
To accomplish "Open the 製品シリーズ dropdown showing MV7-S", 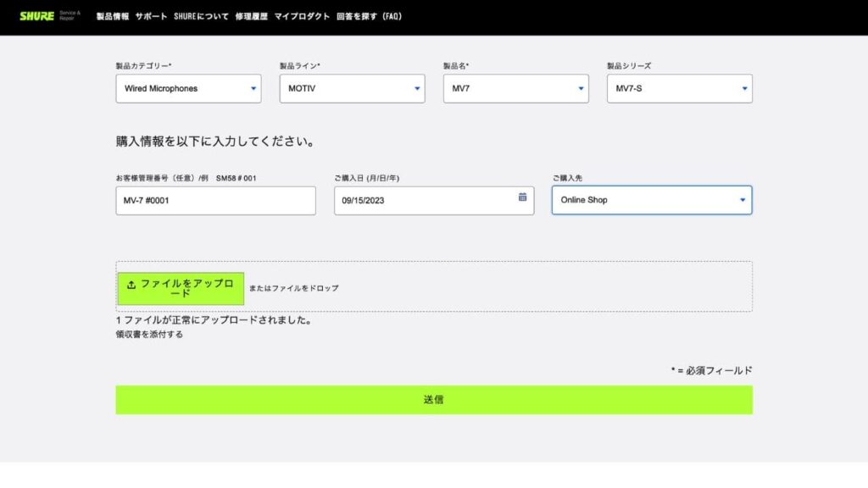I will 679,88.
